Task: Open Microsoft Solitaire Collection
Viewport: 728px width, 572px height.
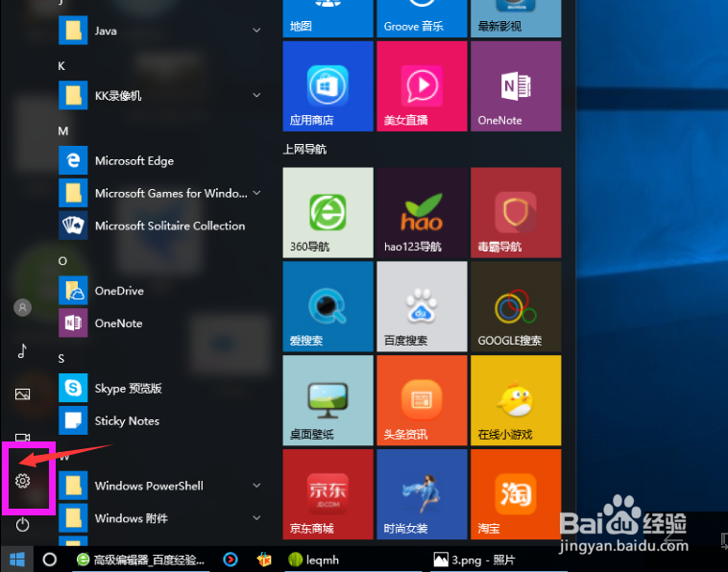Action: tap(160, 226)
